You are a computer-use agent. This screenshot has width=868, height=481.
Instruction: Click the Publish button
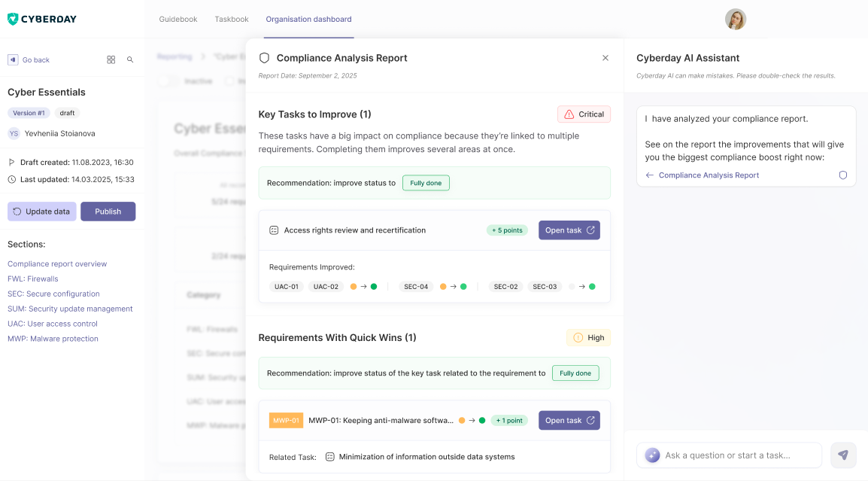point(108,212)
